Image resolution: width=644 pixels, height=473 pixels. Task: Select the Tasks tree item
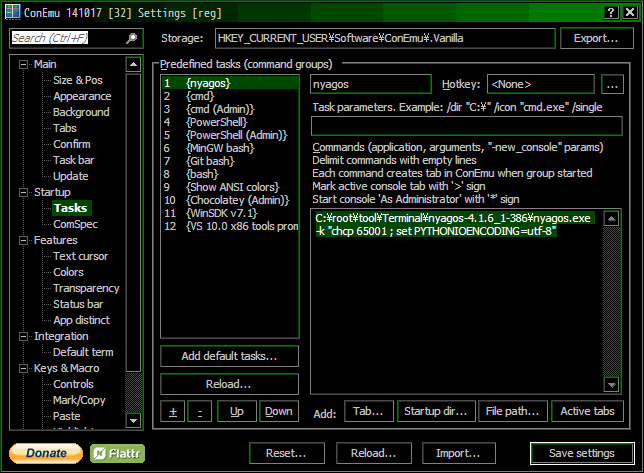[x=71, y=208]
